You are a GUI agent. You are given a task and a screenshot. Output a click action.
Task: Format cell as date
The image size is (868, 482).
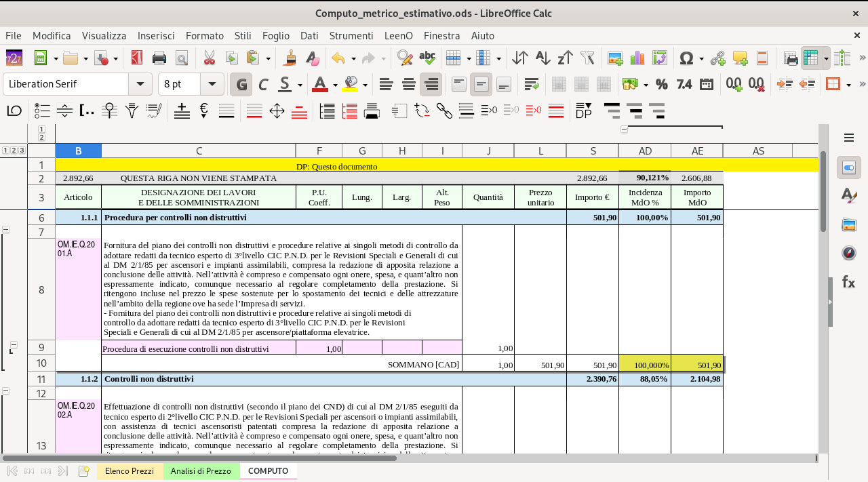coord(706,85)
